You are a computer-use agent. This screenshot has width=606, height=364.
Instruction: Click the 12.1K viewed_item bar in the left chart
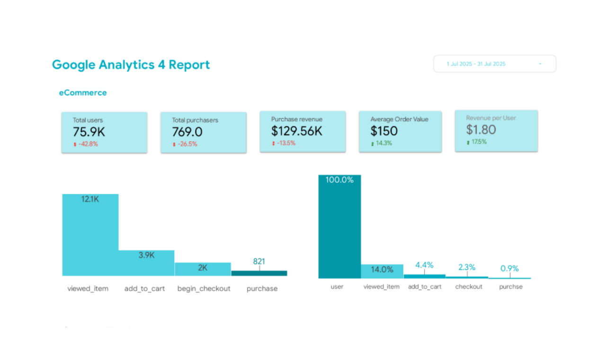[90, 237]
